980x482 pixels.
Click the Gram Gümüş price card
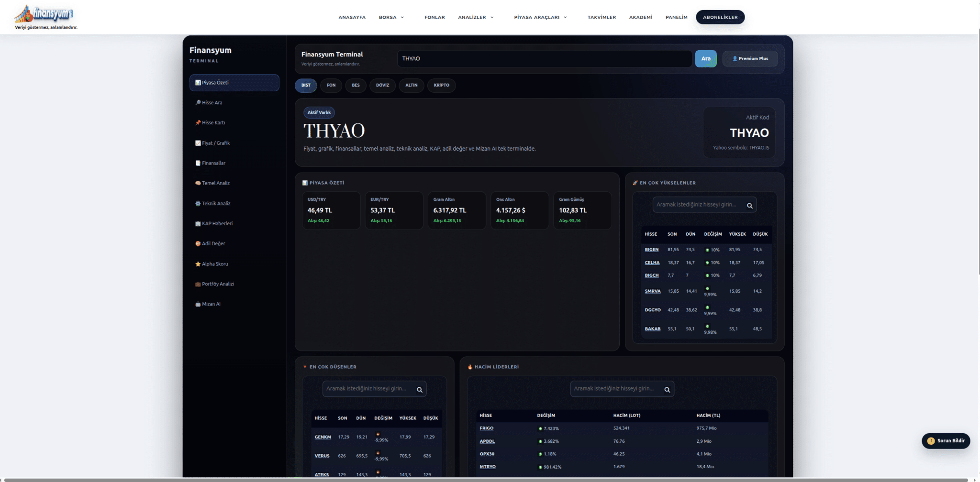tap(582, 210)
